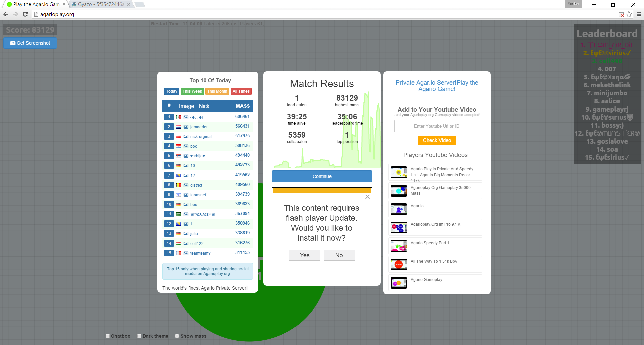
Task: Switch to the Today leaderboard tab
Action: click(x=172, y=91)
